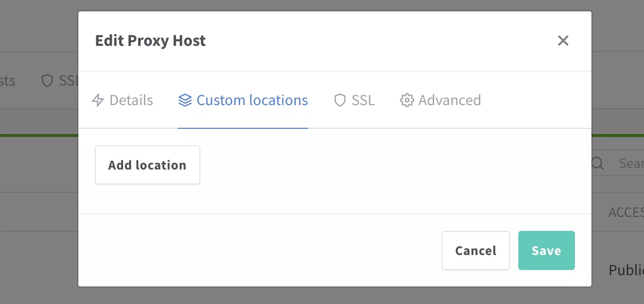Click the magnifier search icon behind the dialog
The width and height of the screenshot is (644, 304).
click(x=598, y=163)
